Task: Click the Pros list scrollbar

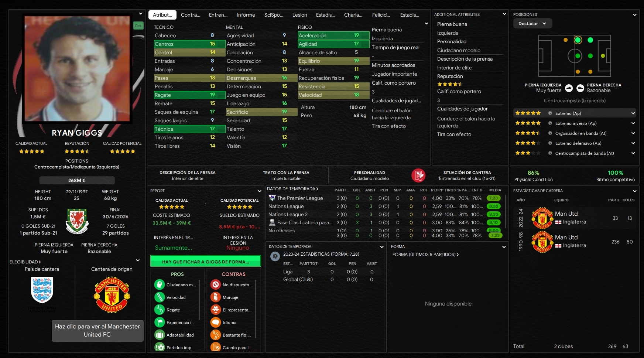Action: click(x=199, y=300)
